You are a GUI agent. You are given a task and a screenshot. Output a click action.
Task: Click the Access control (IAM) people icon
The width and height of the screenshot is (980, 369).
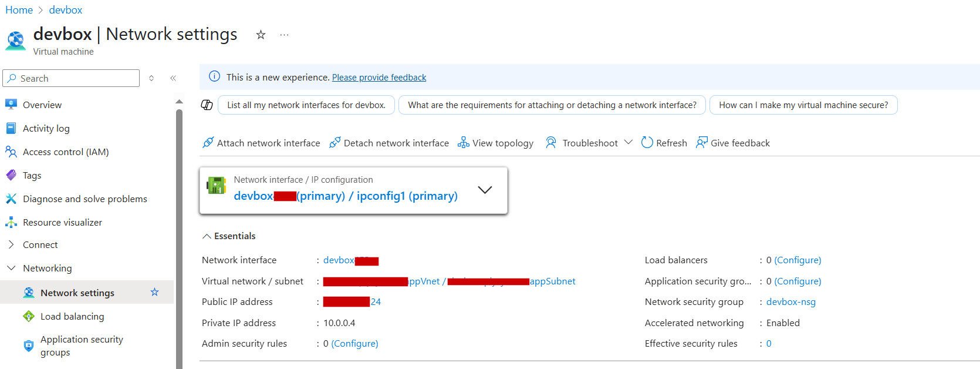(11, 152)
